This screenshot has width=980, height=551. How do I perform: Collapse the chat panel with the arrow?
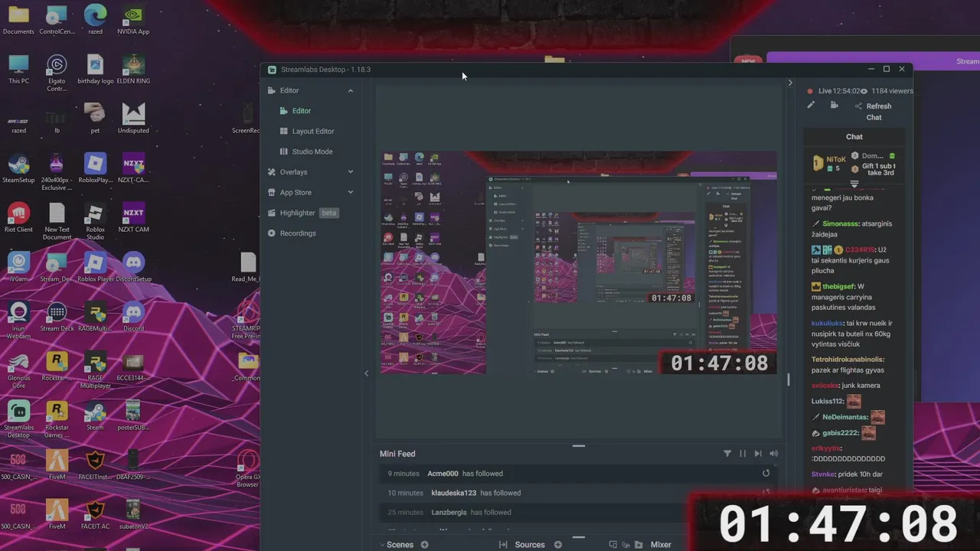[x=790, y=83]
